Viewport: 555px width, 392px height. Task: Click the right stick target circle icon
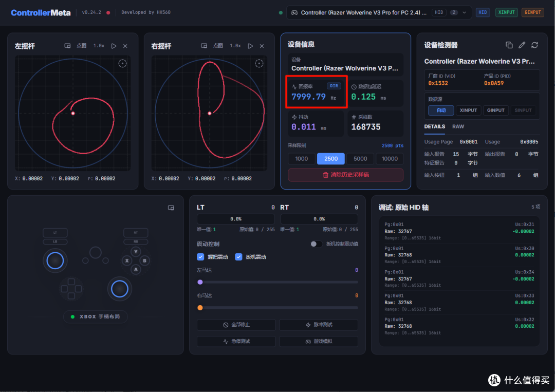(259, 64)
